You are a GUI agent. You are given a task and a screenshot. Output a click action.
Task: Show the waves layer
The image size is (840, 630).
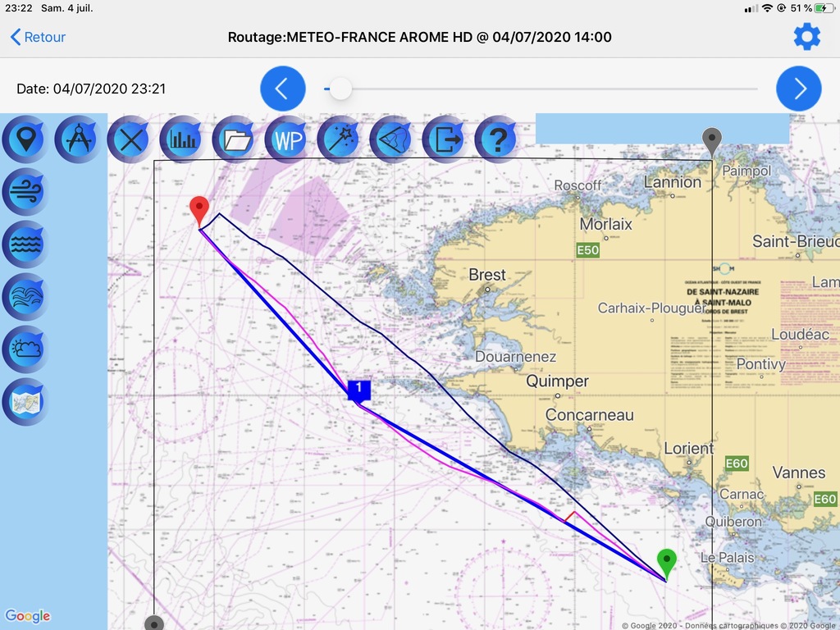[x=25, y=244]
